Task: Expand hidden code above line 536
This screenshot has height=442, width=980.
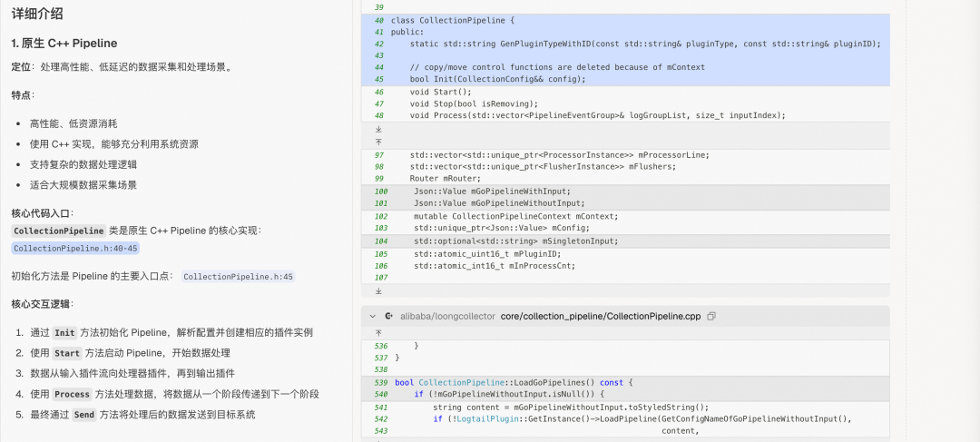Action: (x=378, y=332)
